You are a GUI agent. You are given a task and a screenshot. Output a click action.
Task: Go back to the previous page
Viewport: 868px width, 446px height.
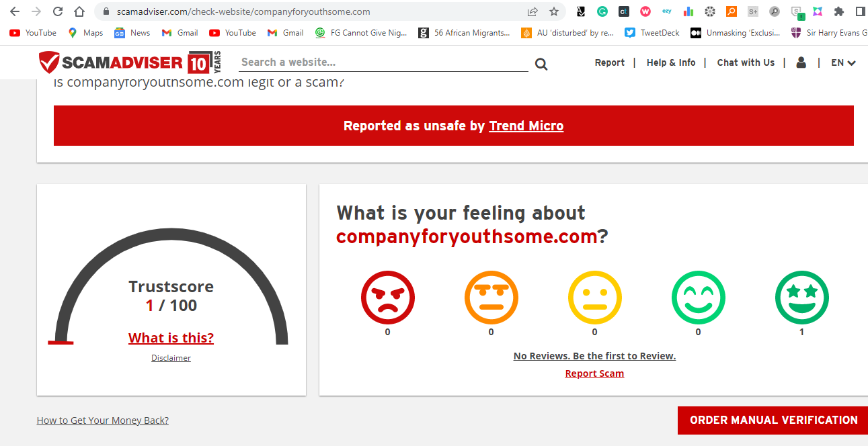coord(15,11)
